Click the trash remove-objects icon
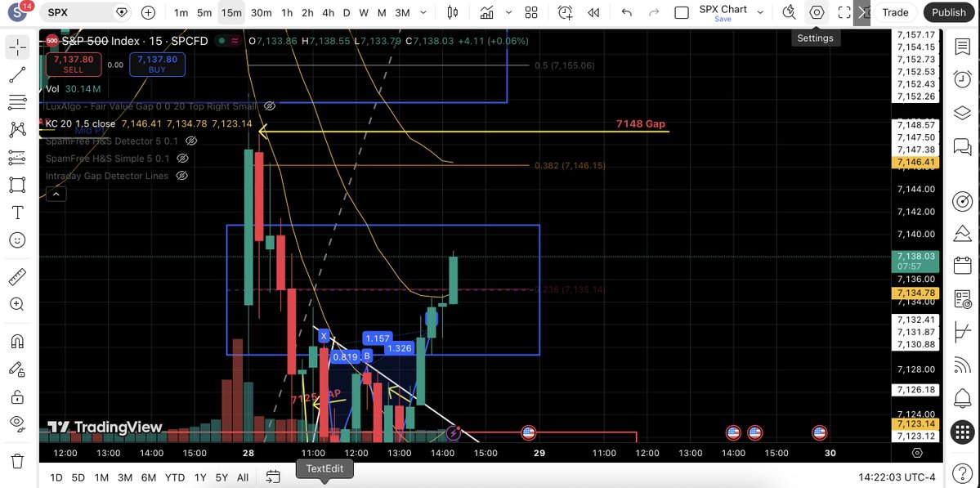 [17, 461]
